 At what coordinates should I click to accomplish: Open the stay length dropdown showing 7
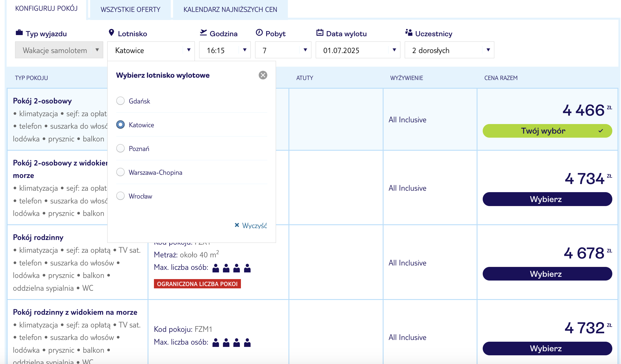[x=283, y=50]
